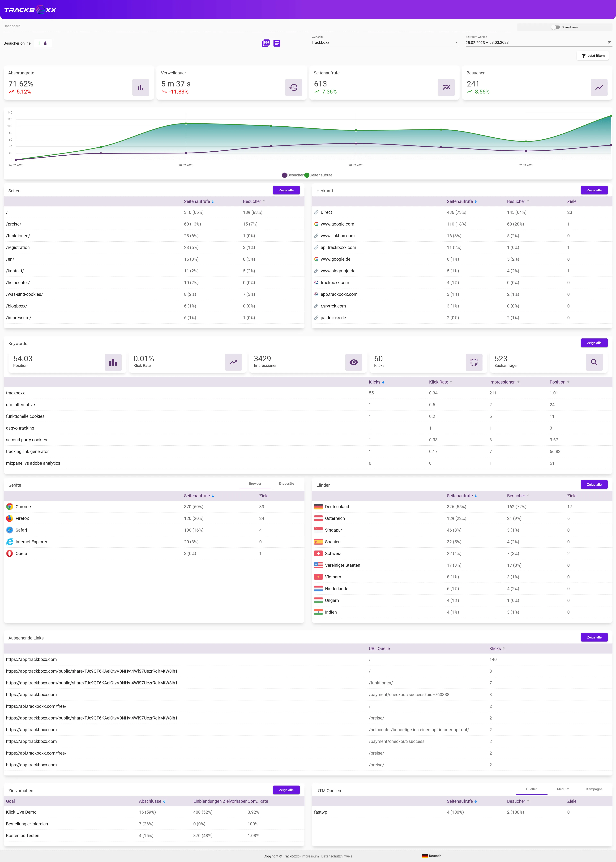Screen dimensions: 616x862
Task: Open the Impressum footer link
Action: [x=310, y=856]
